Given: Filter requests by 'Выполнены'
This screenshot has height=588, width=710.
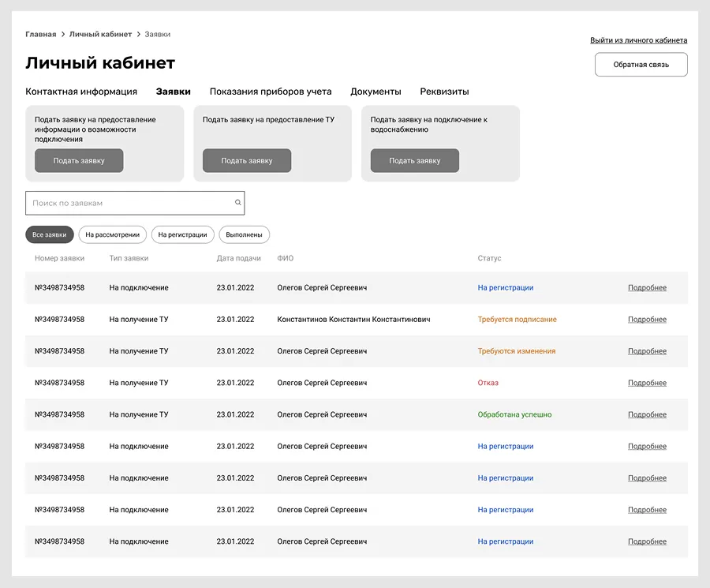Looking at the screenshot, I should tap(244, 234).
